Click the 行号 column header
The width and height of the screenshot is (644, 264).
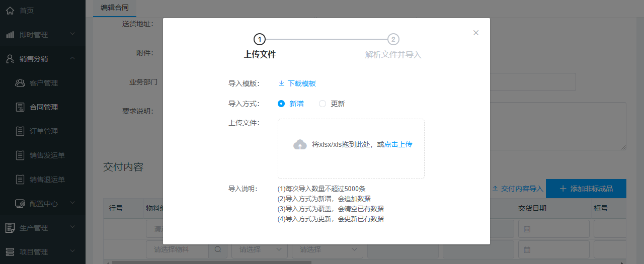pyautogui.click(x=116, y=208)
